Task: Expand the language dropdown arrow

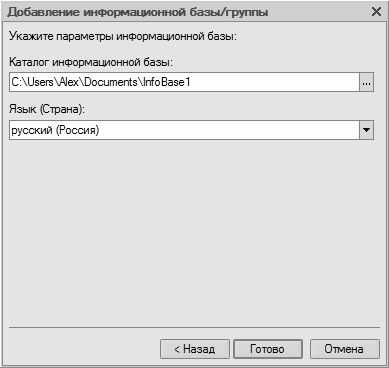Action: pos(366,130)
